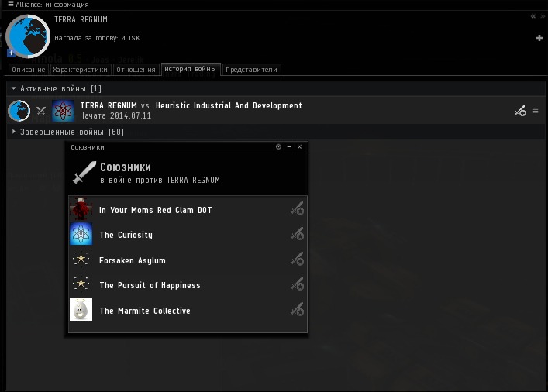Select In Your Moms Red Clam DOT ally
The width and height of the screenshot is (548, 392).
tap(188, 210)
